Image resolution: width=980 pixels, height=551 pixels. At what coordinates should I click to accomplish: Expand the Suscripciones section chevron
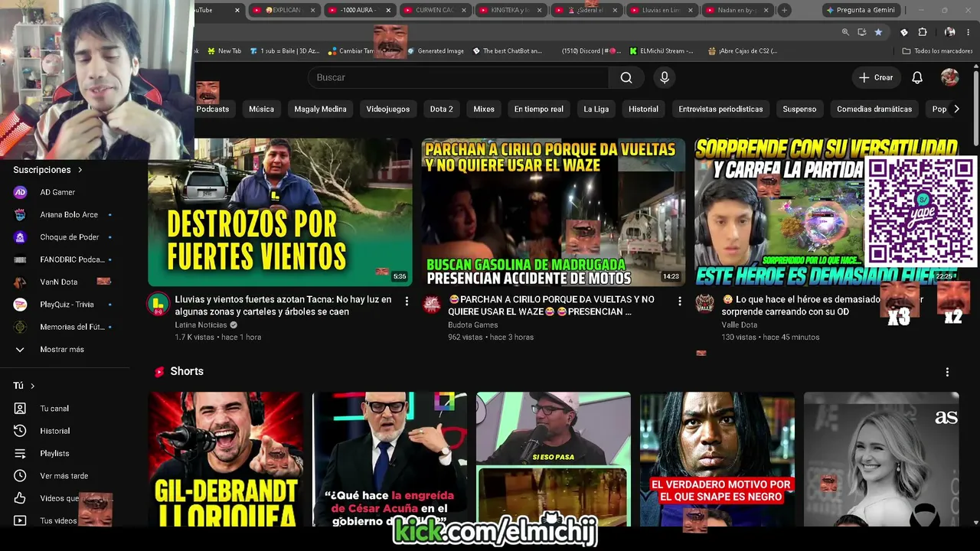point(80,170)
